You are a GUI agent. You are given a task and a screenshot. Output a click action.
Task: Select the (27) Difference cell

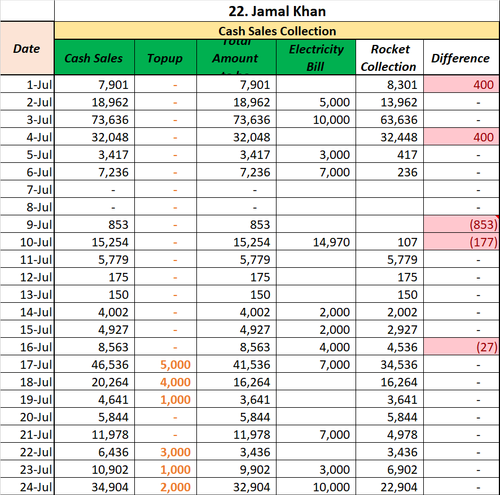461,347
